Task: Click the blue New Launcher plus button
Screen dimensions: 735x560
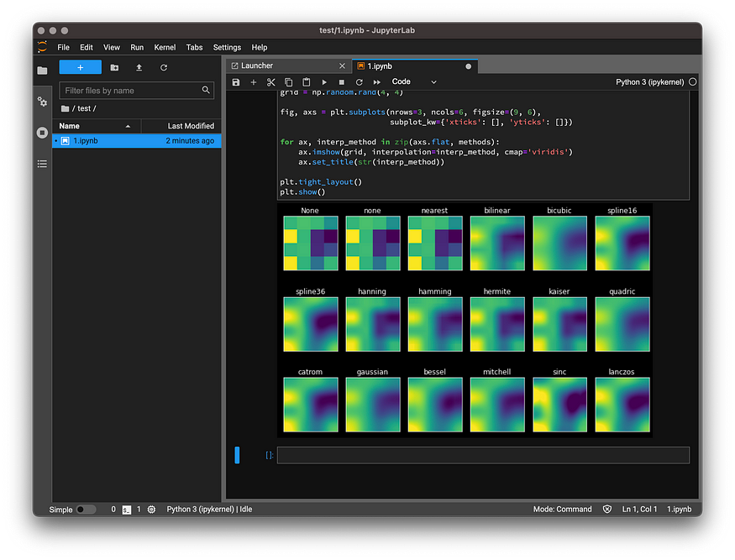Action: point(80,67)
